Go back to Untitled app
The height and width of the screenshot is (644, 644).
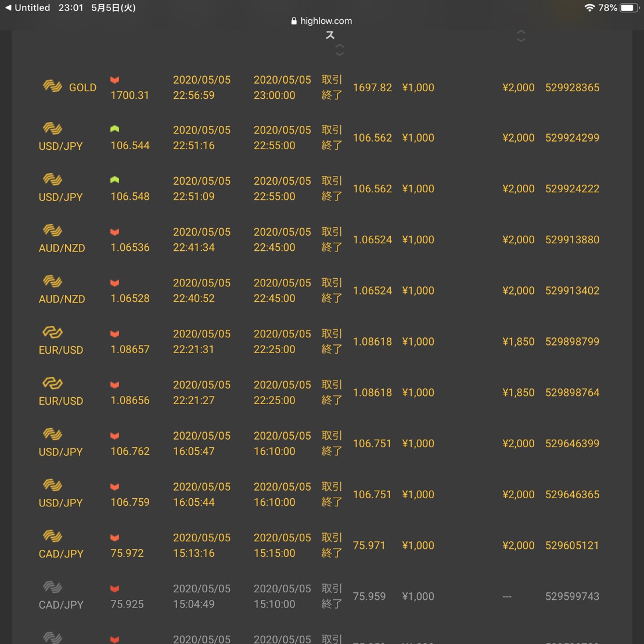27,8
